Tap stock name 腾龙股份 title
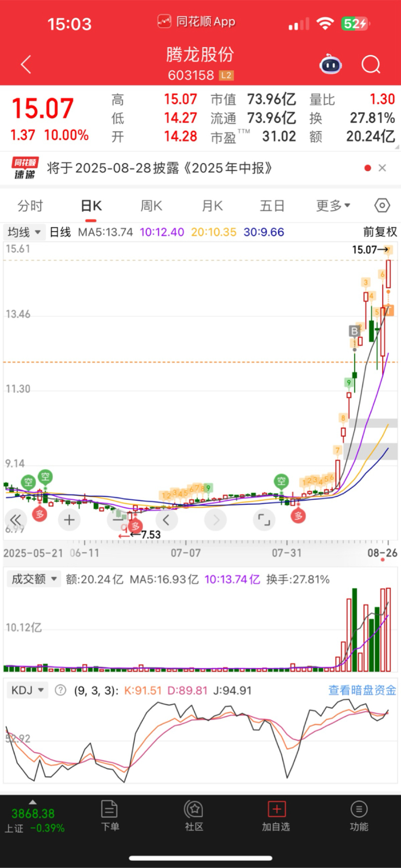This screenshot has height=868, width=401. click(x=200, y=54)
